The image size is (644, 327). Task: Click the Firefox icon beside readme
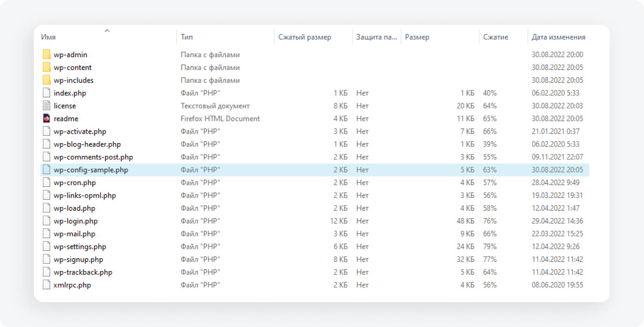(46, 119)
